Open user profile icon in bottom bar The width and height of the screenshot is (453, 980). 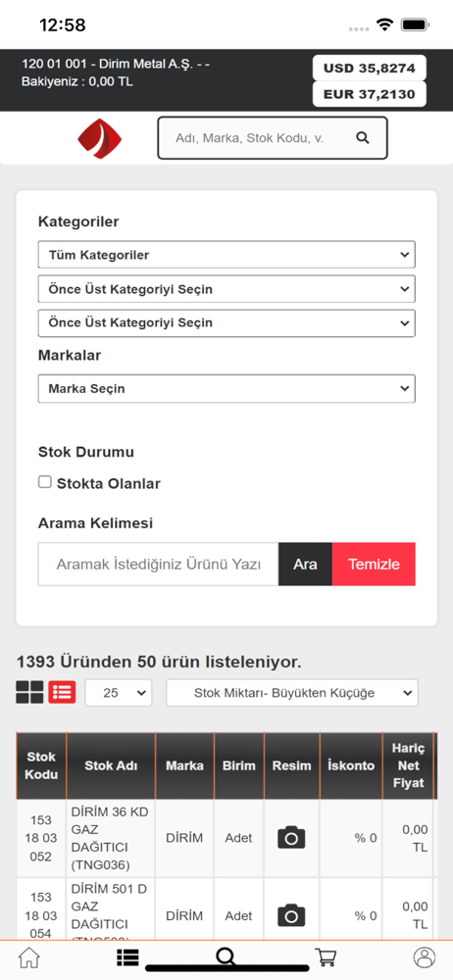[425, 957]
